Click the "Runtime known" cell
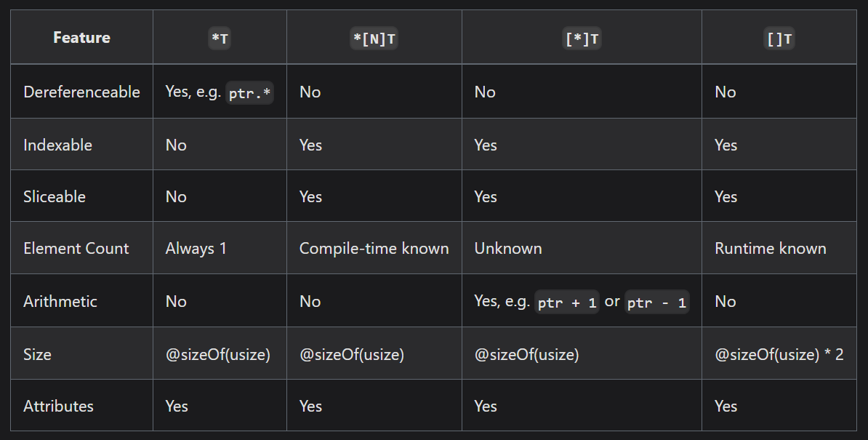 [771, 248]
